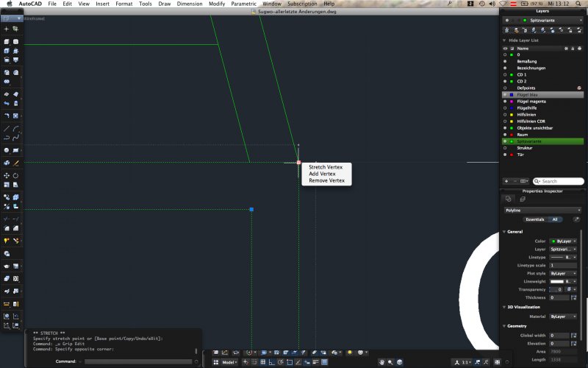Open the Draw menu

[x=164, y=4]
